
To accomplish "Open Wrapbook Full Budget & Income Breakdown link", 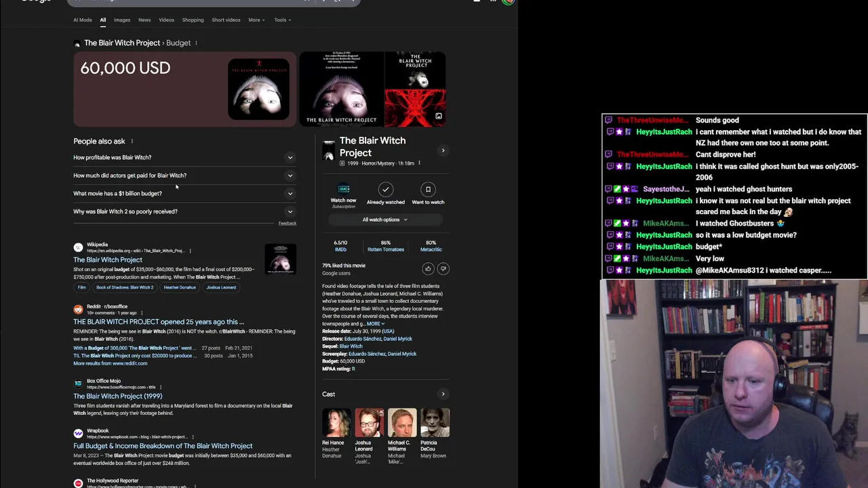I will (163, 446).
